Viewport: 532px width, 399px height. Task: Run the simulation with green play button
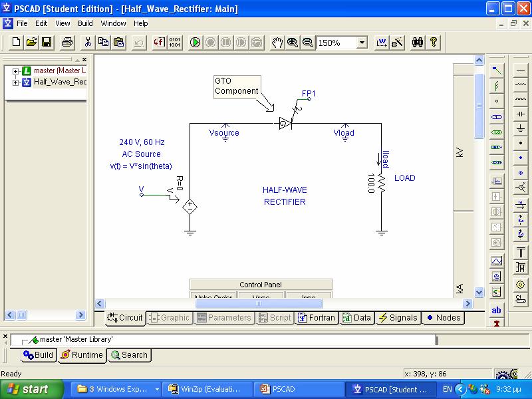point(195,43)
